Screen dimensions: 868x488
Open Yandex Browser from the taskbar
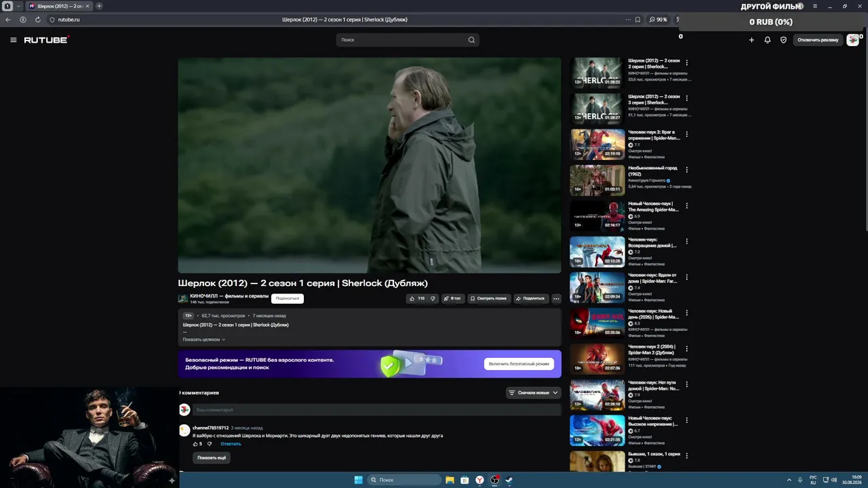479,480
